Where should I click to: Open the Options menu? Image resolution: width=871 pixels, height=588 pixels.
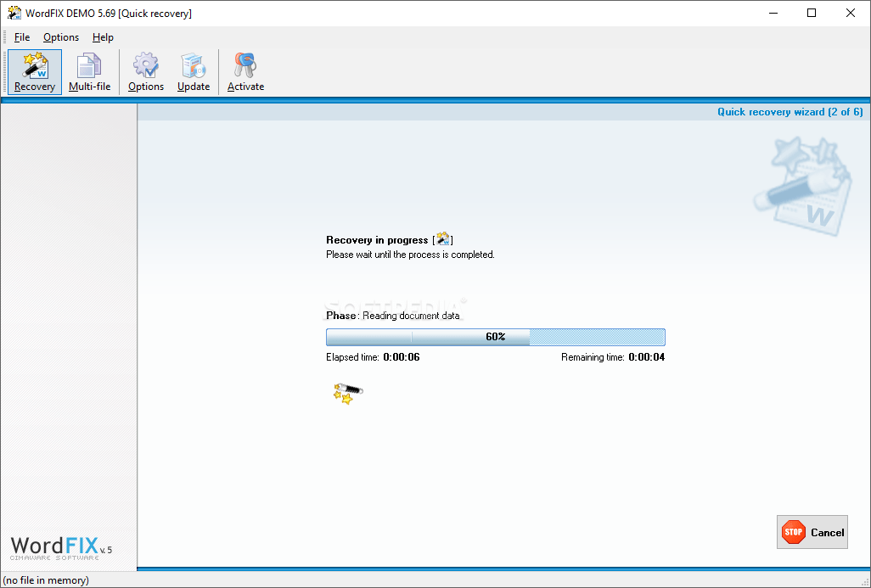coord(60,37)
